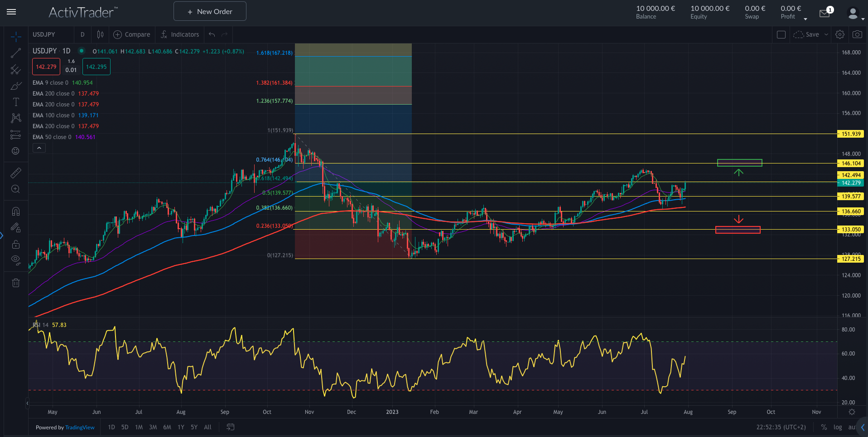Delete drawings with the trash icon
This screenshot has width=868, height=437.
tap(16, 282)
